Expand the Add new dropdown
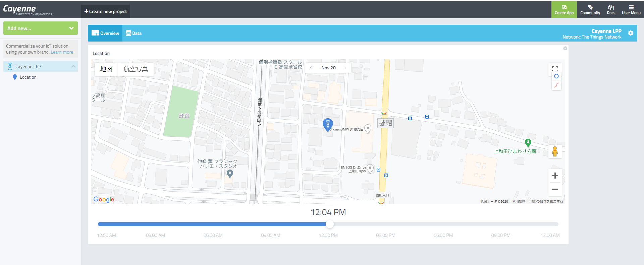Image resolution: width=644 pixels, height=265 pixels. [41, 28]
